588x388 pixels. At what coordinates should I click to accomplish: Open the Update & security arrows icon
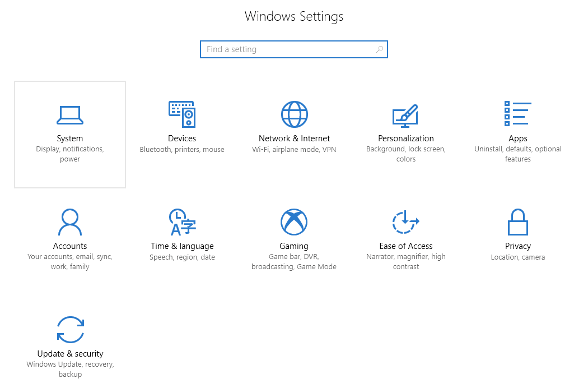pos(71,329)
